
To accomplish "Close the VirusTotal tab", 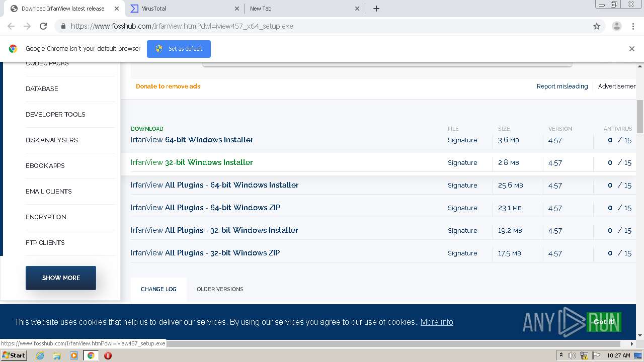I will 237,9.
